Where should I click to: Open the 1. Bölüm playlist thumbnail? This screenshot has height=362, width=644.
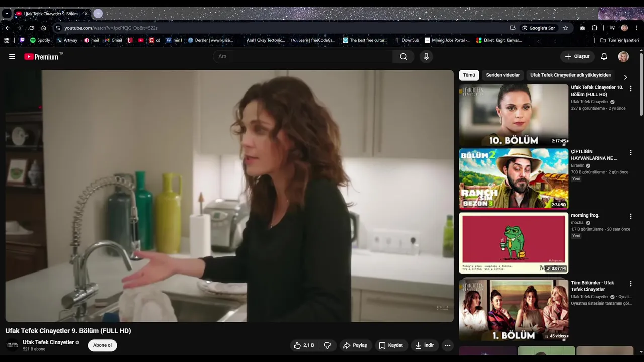tap(514, 310)
